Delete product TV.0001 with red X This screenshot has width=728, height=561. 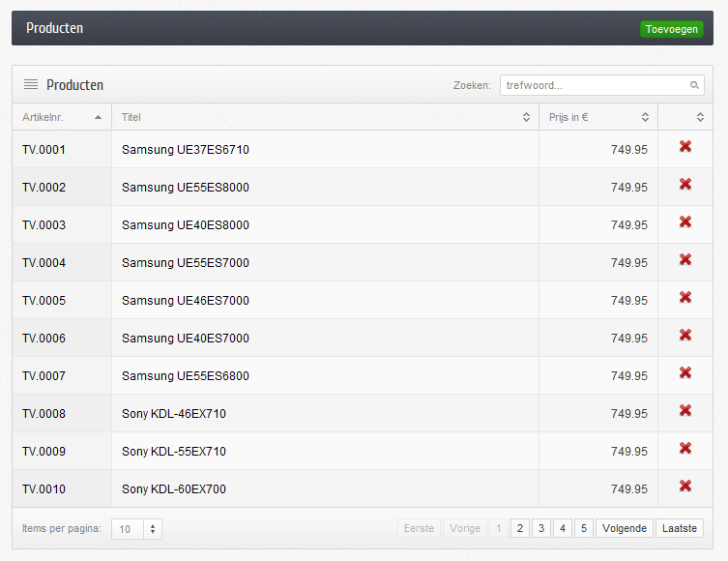coord(685,146)
